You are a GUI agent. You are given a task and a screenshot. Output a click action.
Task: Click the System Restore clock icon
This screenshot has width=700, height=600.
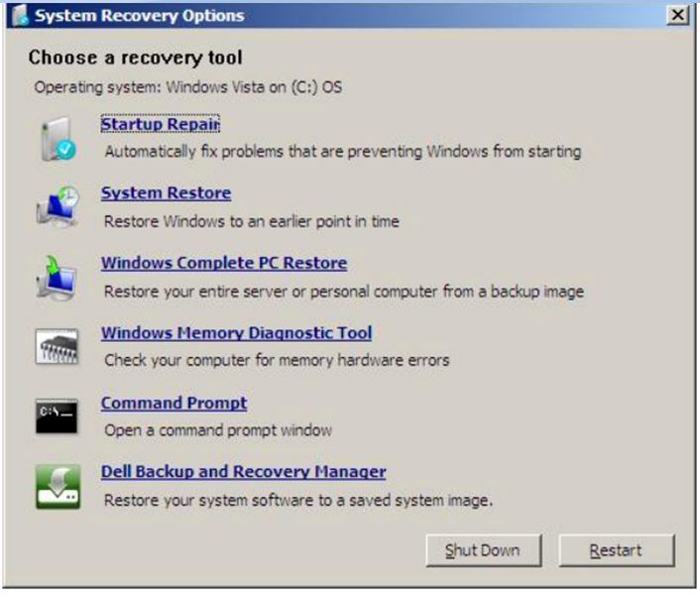(58, 206)
